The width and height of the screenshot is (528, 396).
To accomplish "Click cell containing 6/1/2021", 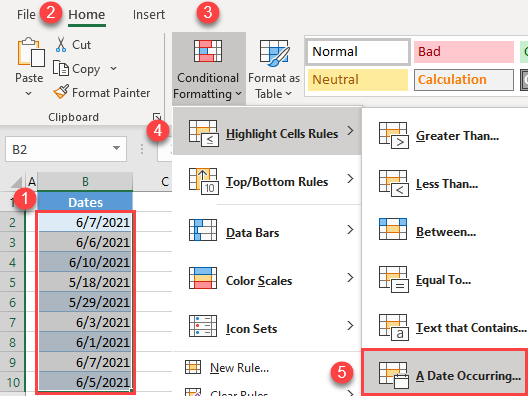I will 85,342.
